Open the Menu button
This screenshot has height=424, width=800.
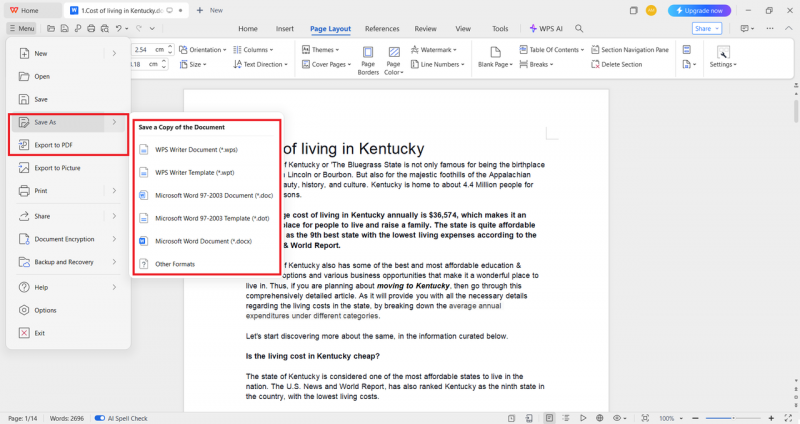tap(21, 29)
